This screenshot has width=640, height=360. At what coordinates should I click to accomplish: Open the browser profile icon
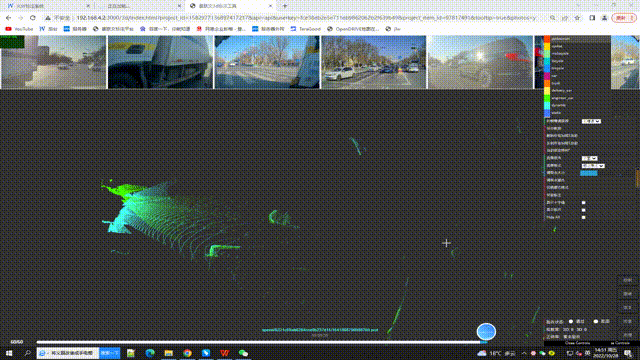pos(604,18)
